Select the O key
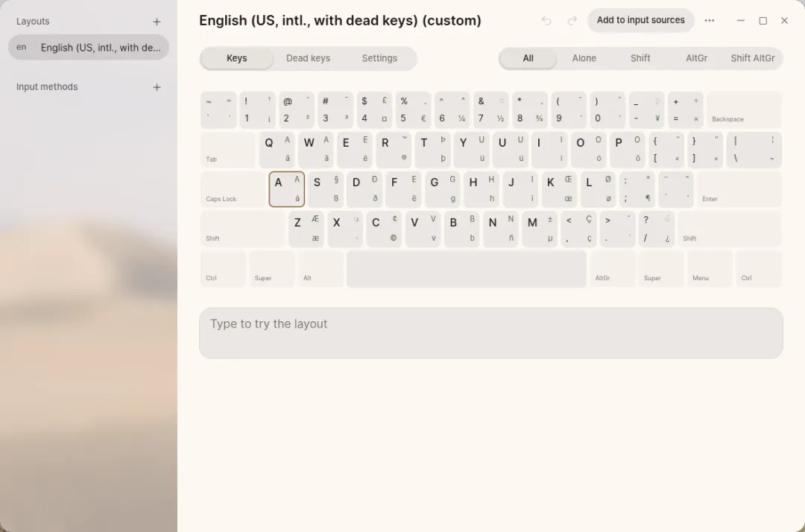The width and height of the screenshot is (805, 532). 588,149
